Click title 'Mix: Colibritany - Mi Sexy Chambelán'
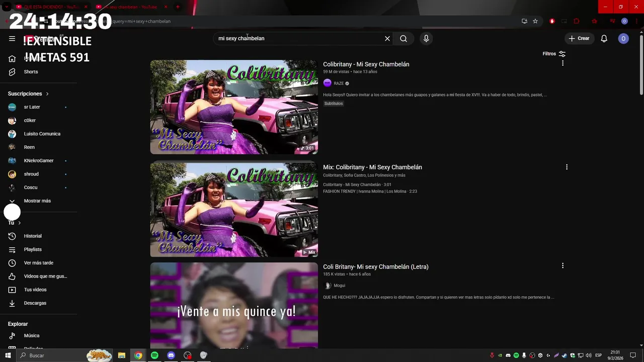Screen dimensions: 644x362 (372, 167)
